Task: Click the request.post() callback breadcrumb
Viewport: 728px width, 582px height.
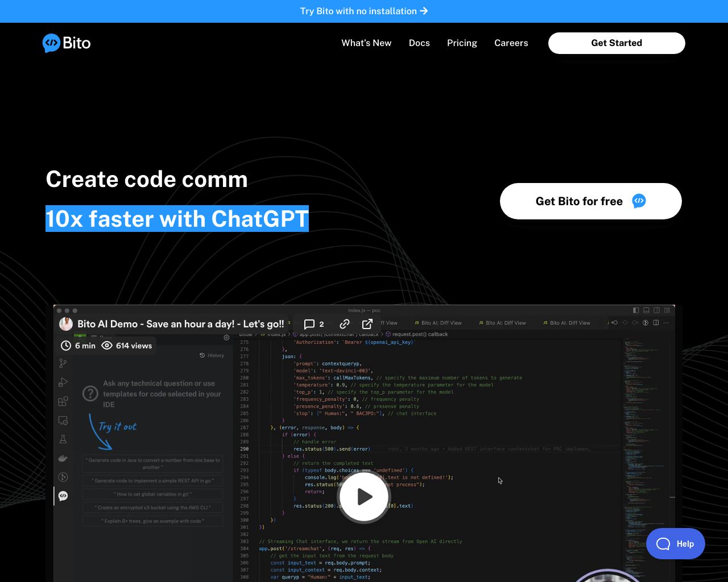Action: pyautogui.click(x=417, y=334)
